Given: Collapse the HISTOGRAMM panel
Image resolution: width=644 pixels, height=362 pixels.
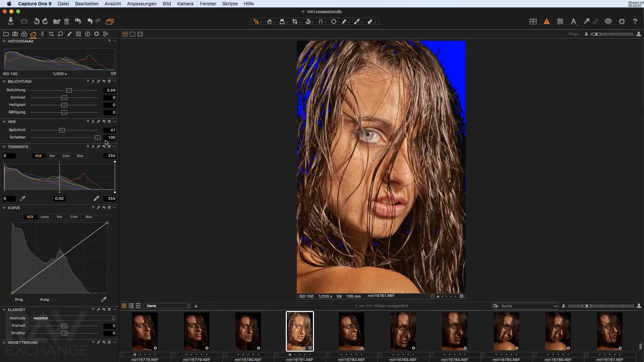Looking at the screenshot, I should (x=4, y=41).
